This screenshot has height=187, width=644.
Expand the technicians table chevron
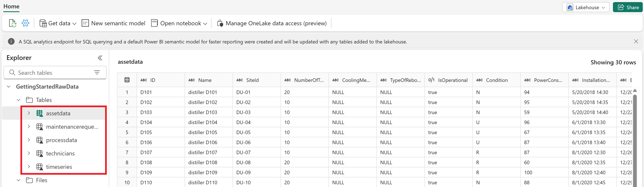[29, 153]
